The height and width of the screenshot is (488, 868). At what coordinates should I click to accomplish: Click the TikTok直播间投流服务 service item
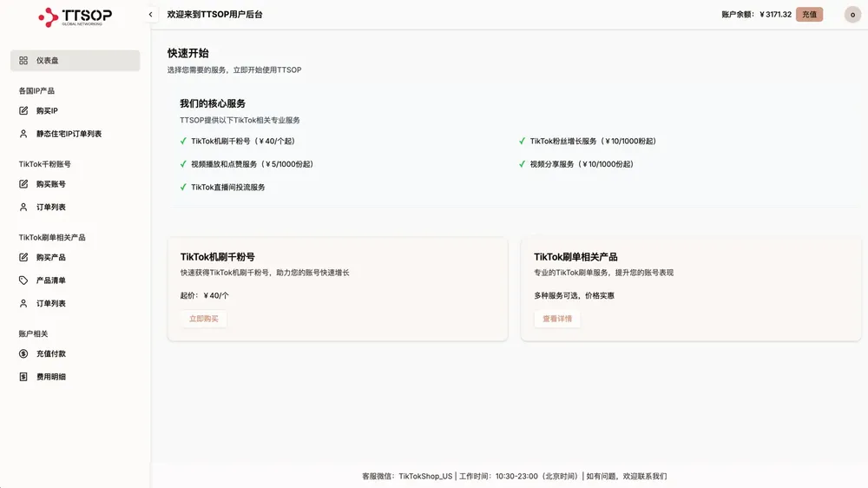pos(228,188)
